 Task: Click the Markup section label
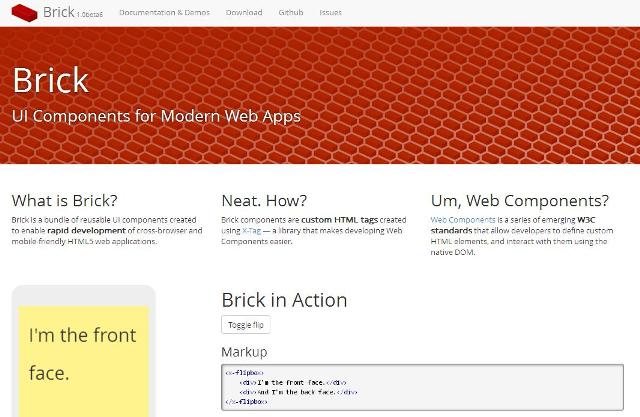pyautogui.click(x=244, y=352)
